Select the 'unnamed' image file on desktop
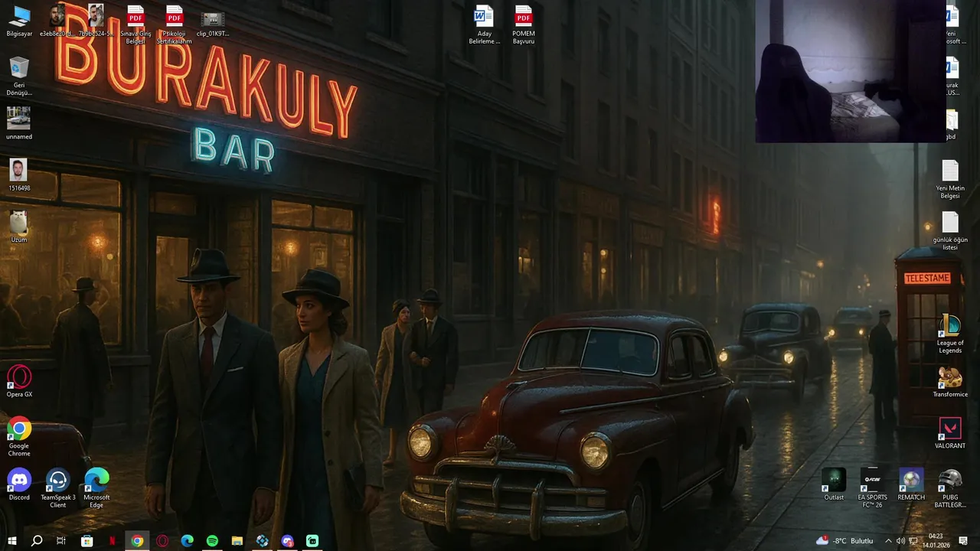980x551 pixels. click(x=19, y=122)
